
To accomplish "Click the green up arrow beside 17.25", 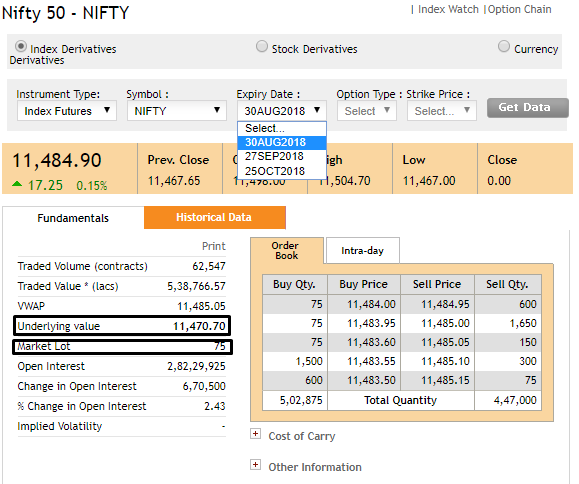I will click(17, 183).
